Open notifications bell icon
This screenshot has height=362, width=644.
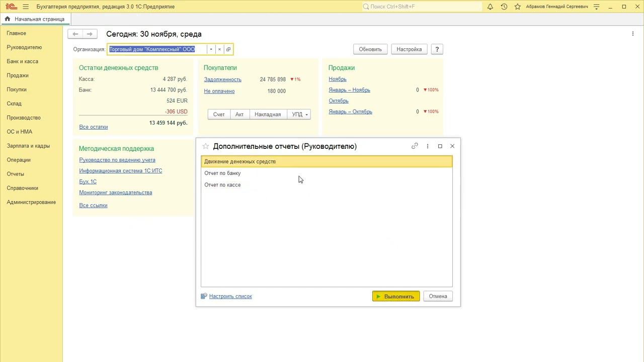pyautogui.click(x=490, y=7)
